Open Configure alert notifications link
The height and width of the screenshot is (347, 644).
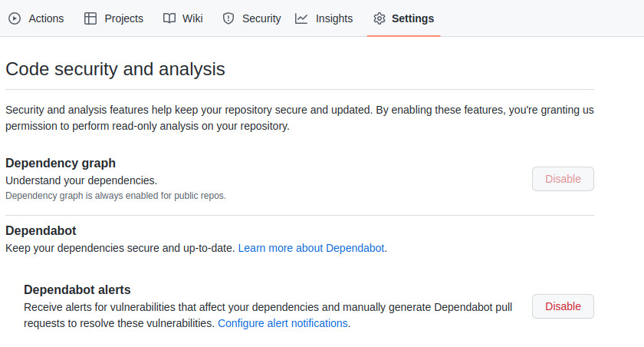point(283,323)
